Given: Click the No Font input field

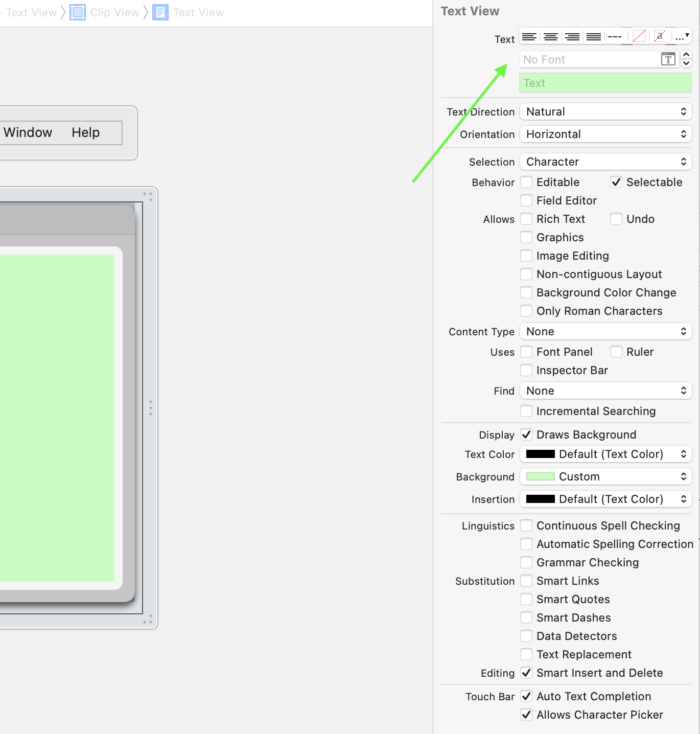Looking at the screenshot, I should [590, 60].
